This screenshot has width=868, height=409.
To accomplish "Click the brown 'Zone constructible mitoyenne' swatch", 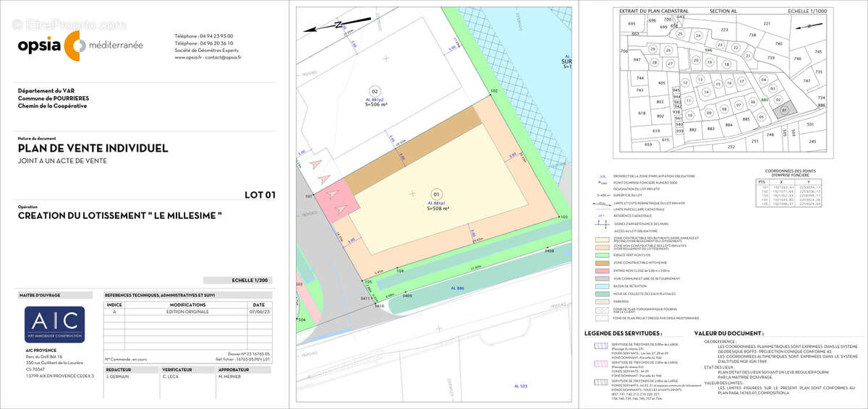I will [x=601, y=262].
